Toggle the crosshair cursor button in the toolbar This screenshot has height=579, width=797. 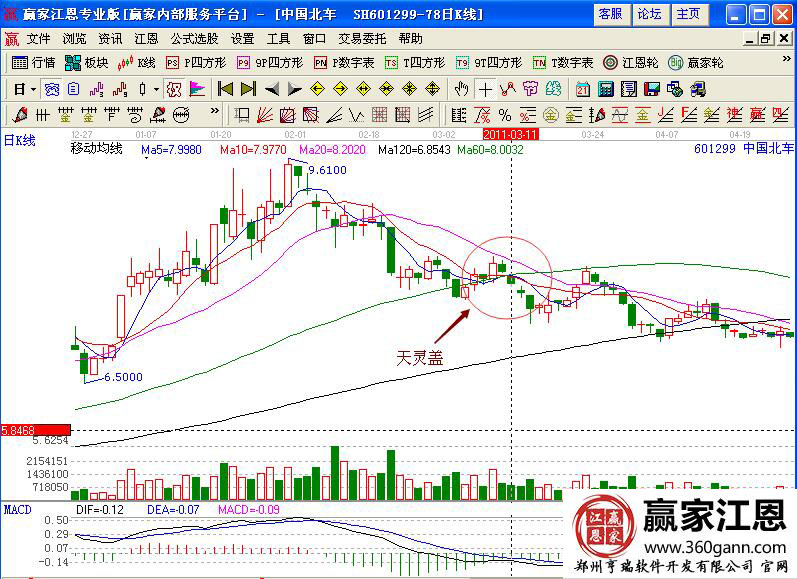tap(485, 89)
